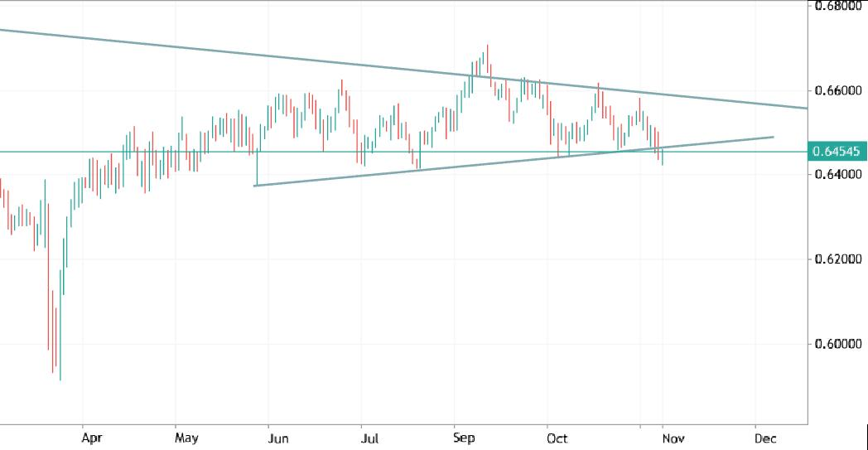This screenshot has height=450, width=868.
Task: Click the 0.62000 price axis label
Action: point(837,259)
